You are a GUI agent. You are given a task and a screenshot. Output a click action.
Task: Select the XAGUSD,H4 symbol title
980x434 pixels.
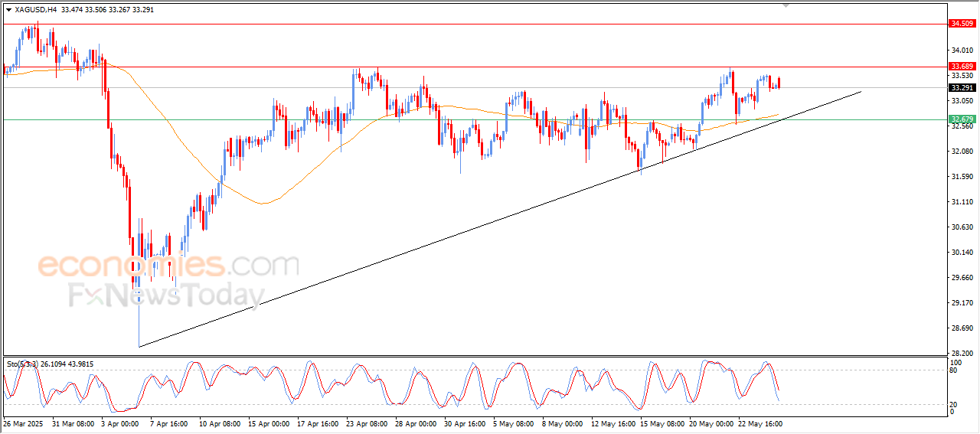pyautogui.click(x=35, y=10)
